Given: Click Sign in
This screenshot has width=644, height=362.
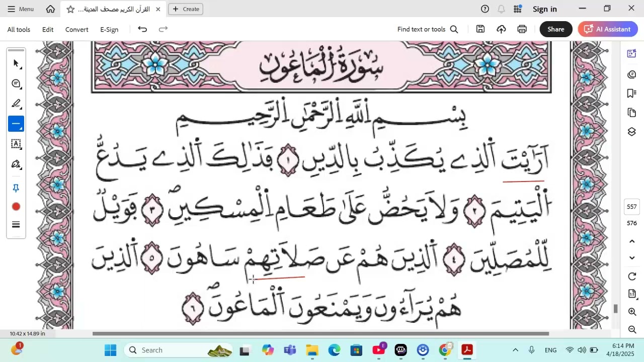Looking at the screenshot, I should [545, 9].
